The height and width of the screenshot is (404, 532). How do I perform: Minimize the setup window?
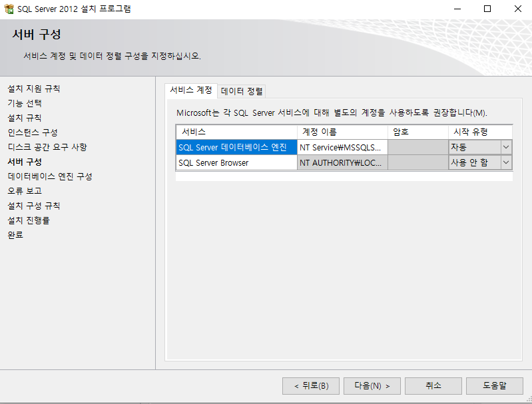(457, 9)
